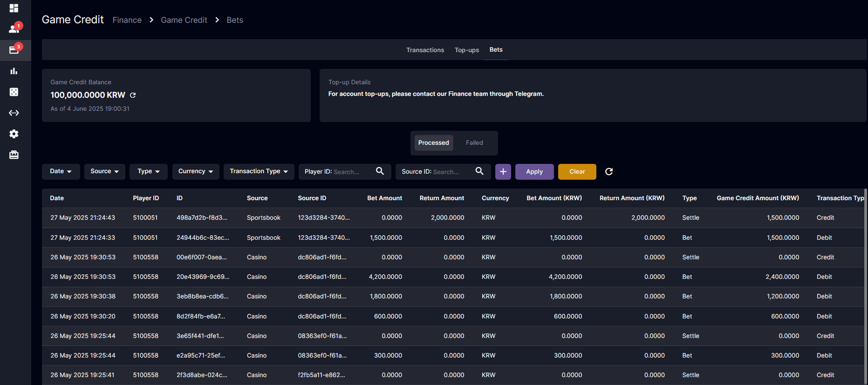Expand the Transaction Type filter dropdown
This screenshot has height=385, width=868.
pos(259,171)
